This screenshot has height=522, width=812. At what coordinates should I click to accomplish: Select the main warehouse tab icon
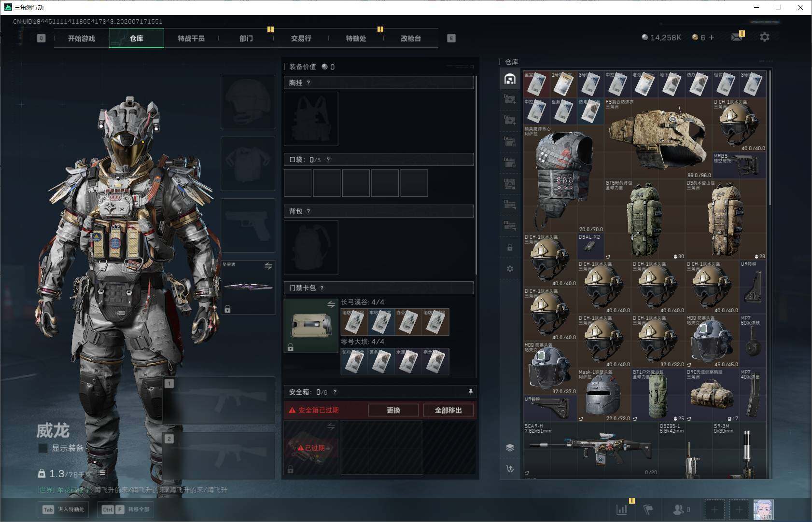[x=510, y=79]
